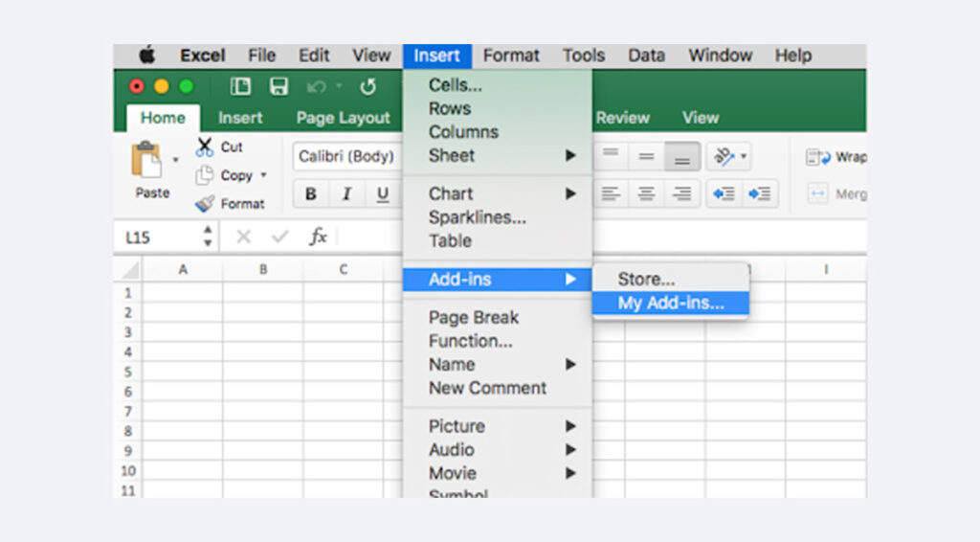
Task: Open the Copy dropdown arrow
Action: click(263, 175)
